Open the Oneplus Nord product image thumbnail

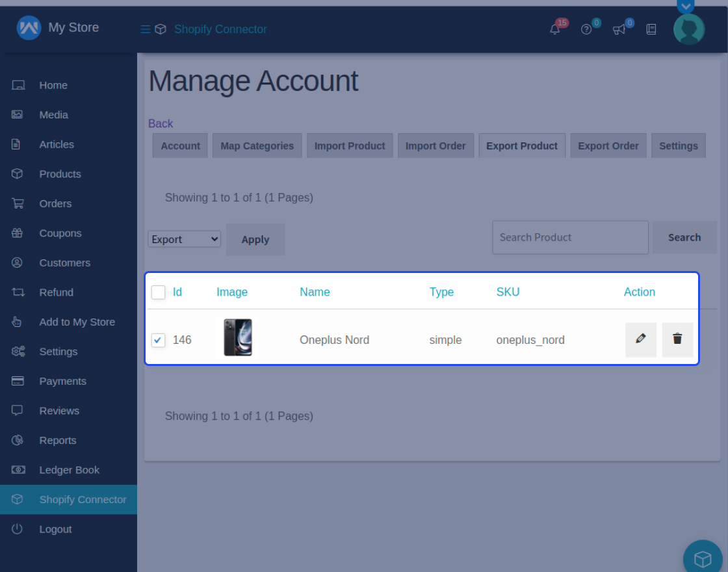(237, 337)
